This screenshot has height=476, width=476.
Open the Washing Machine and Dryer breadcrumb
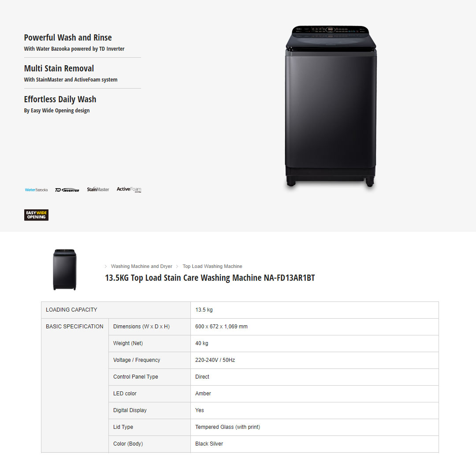(141, 267)
